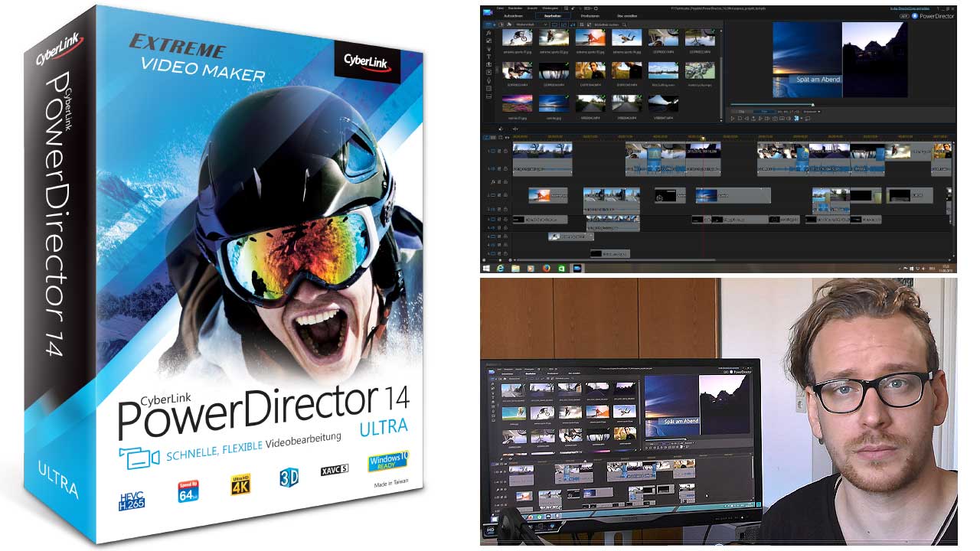980x551 pixels.
Task: Open the Subtitle Room icon
Action: (x=488, y=96)
